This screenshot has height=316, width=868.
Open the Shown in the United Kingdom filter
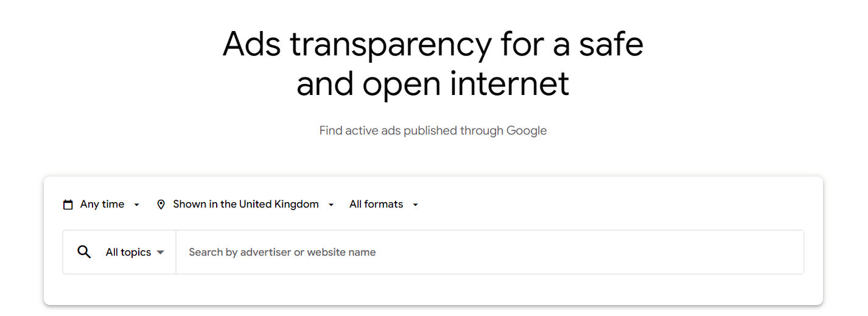point(245,205)
